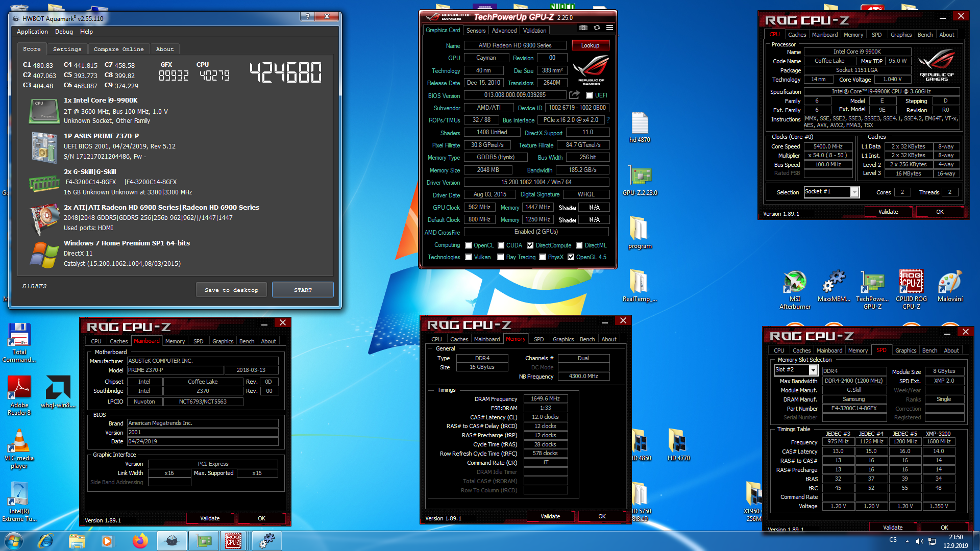Click the GPU-Z refresh icon
The width and height of the screenshot is (980, 551).
click(x=597, y=28)
